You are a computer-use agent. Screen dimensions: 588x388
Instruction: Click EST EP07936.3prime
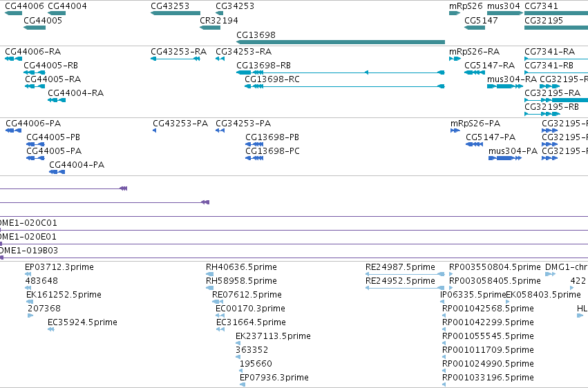pyautogui.click(x=243, y=385)
